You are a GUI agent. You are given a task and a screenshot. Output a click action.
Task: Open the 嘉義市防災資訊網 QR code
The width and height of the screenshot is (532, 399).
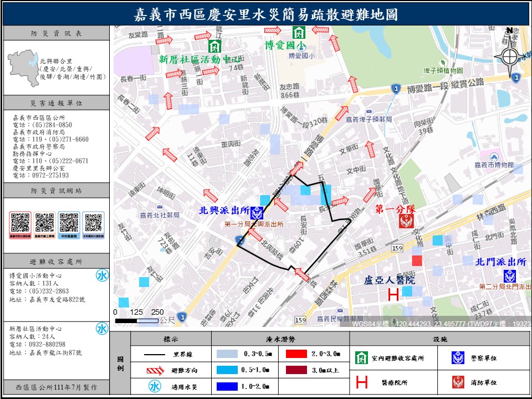[20, 223]
